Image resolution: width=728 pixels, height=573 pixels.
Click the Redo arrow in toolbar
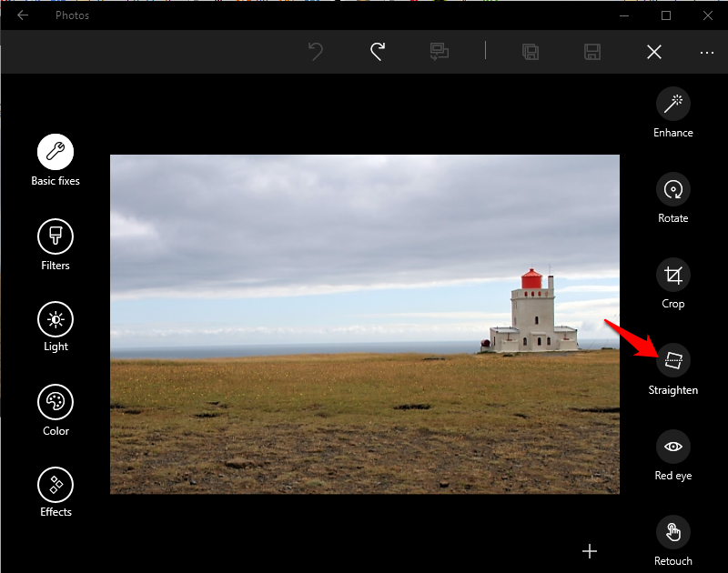[378, 52]
